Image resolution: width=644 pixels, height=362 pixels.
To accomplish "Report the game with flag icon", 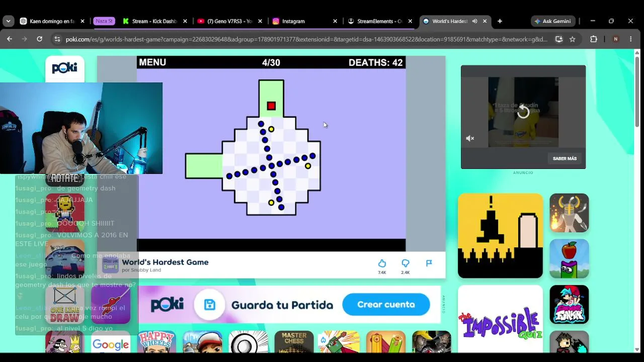I will [429, 263].
